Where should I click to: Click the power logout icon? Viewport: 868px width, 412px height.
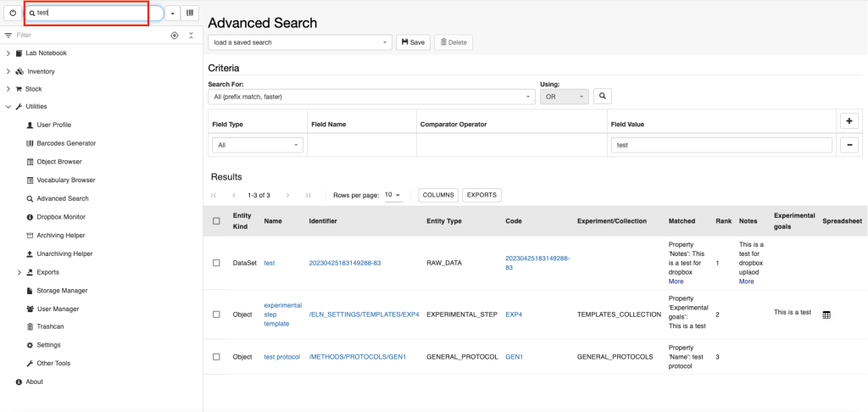coord(13,13)
